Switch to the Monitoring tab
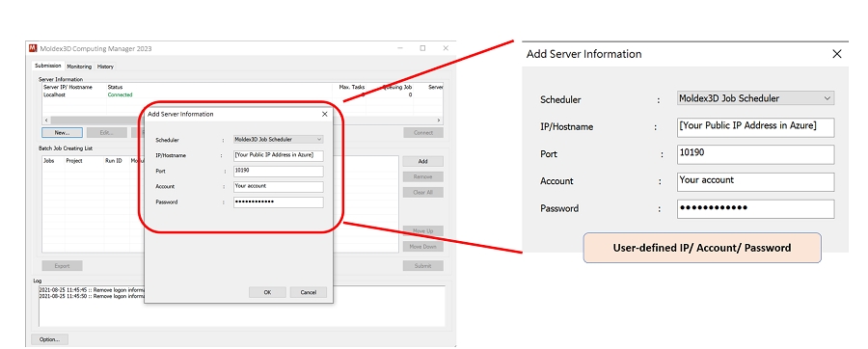The height and width of the screenshot is (349, 868). 79,67
